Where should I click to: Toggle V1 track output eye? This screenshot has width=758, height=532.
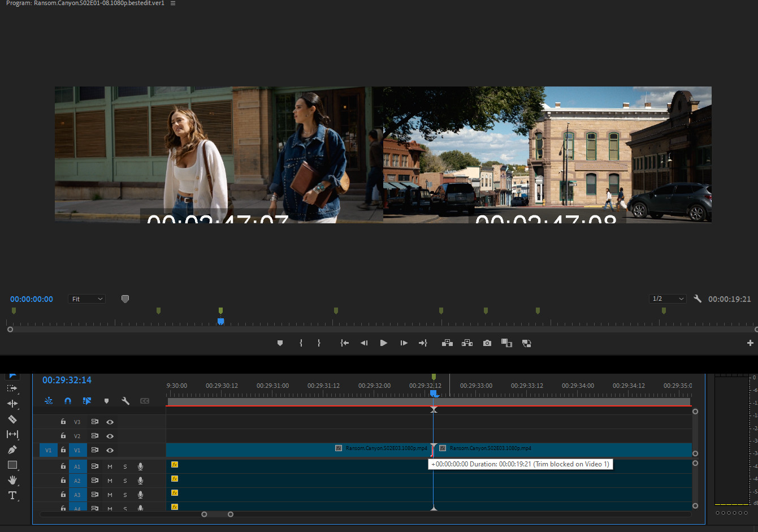110,450
